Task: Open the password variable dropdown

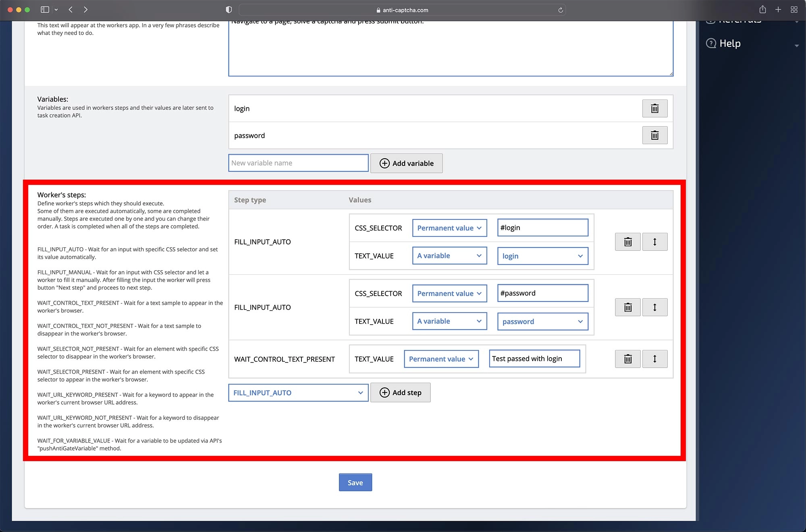Action: [x=542, y=322]
